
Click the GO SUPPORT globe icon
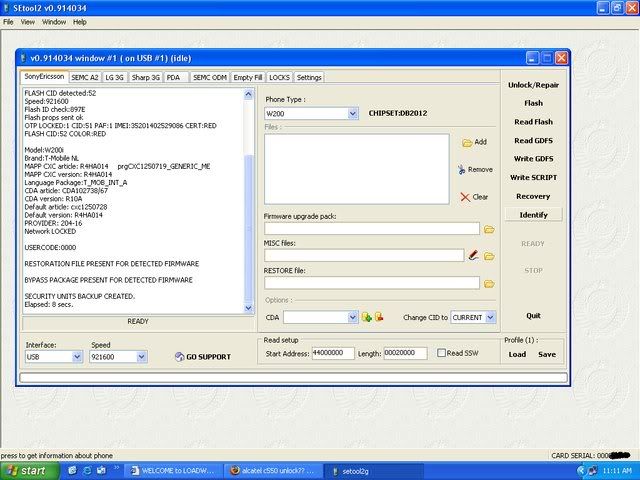tap(179, 357)
